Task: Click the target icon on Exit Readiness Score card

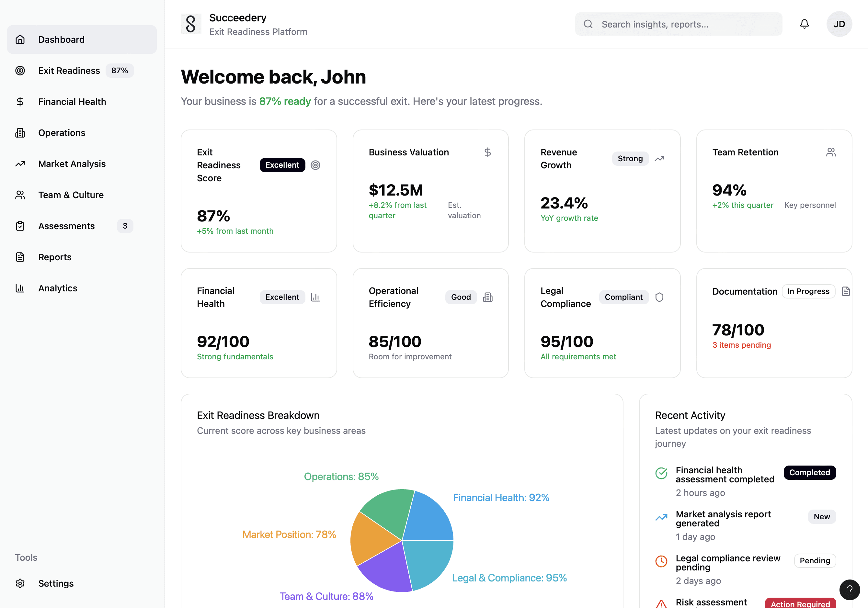Action: (315, 165)
